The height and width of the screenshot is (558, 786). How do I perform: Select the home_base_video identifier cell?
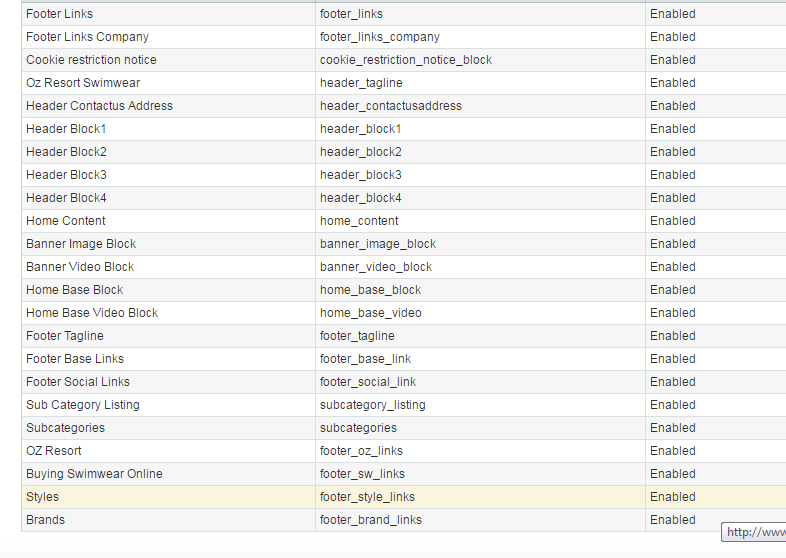tap(370, 313)
